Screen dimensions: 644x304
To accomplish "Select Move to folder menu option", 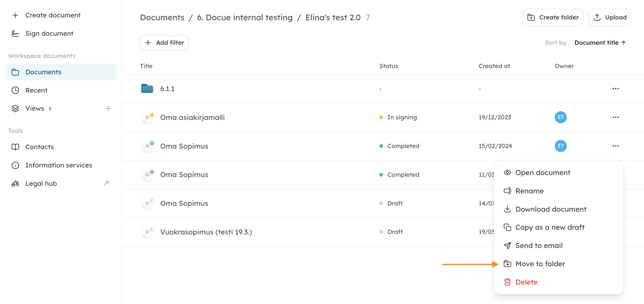I will pyautogui.click(x=540, y=264).
